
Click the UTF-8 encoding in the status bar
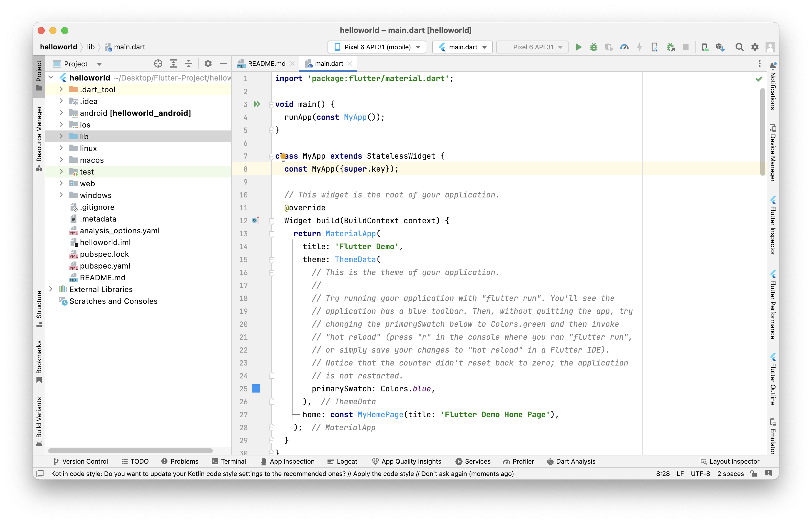(x=700, y=473)
